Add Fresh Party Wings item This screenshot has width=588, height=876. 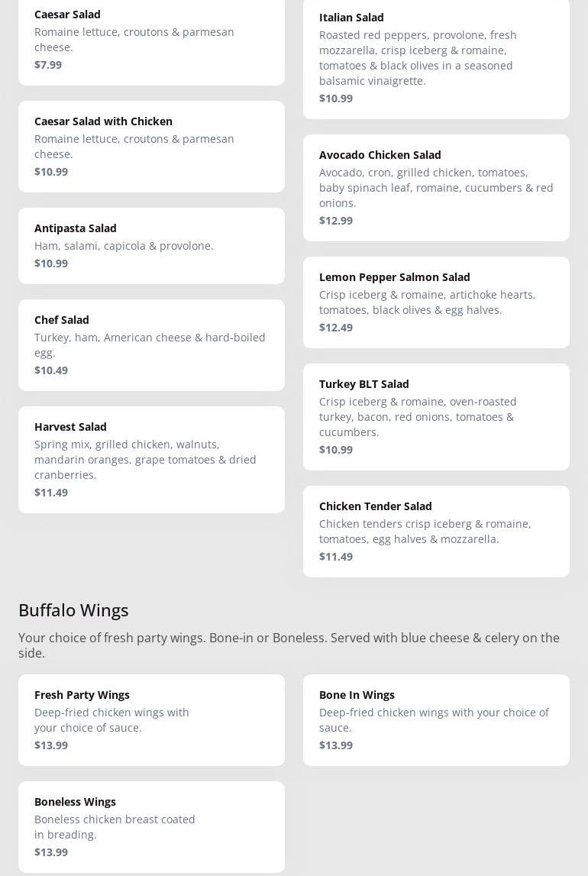pos(151,719)
